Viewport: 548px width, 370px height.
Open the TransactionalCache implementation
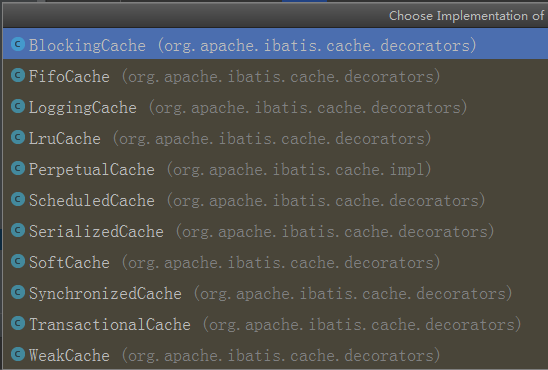click(275, 324)
